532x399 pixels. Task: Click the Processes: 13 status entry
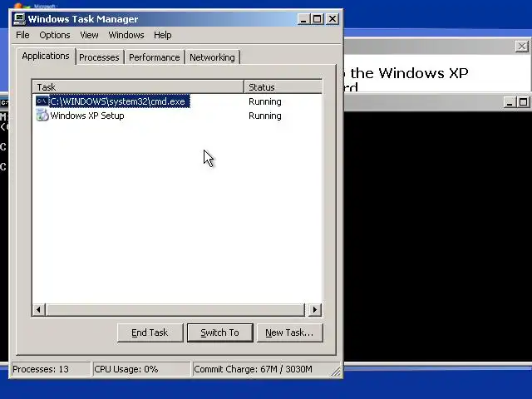(x=51, y=369)
